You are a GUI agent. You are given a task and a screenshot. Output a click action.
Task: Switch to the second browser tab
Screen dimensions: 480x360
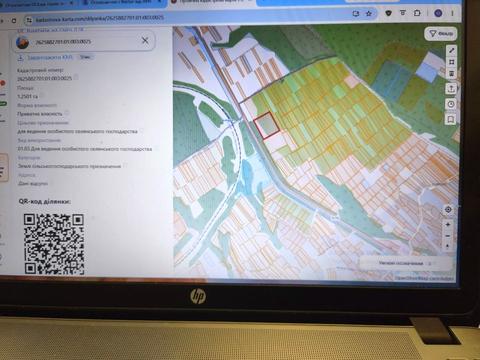click(122, 2)
